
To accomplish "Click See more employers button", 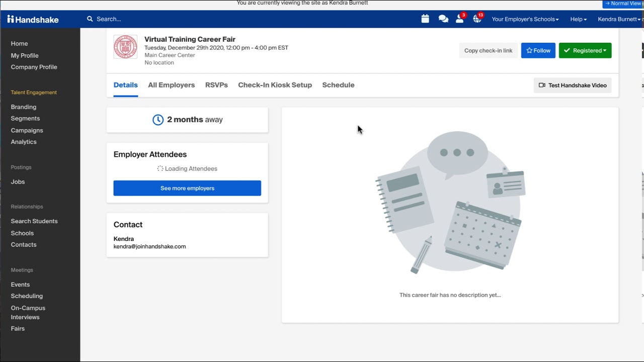I will [x=187, y=188].
